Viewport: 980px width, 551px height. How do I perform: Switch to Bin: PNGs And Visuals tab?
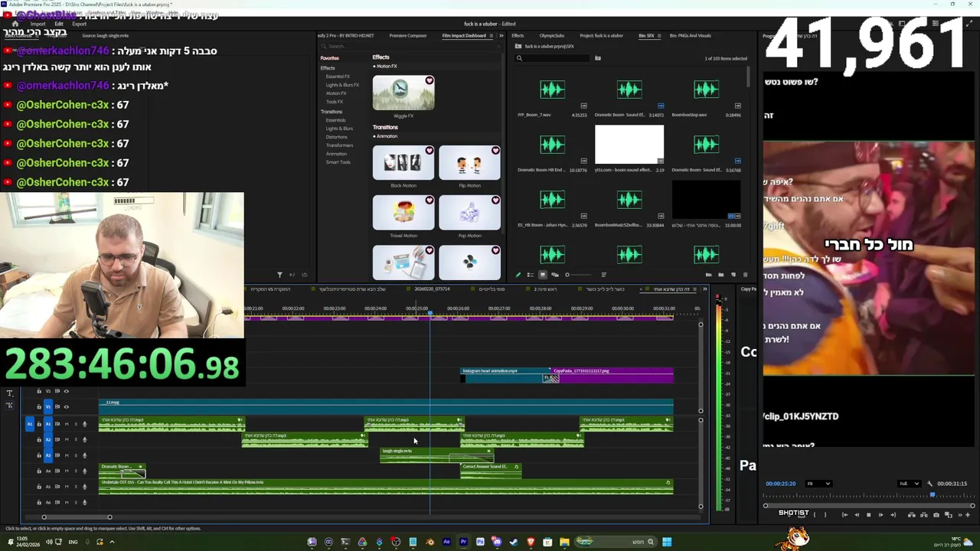click(691, 36)
